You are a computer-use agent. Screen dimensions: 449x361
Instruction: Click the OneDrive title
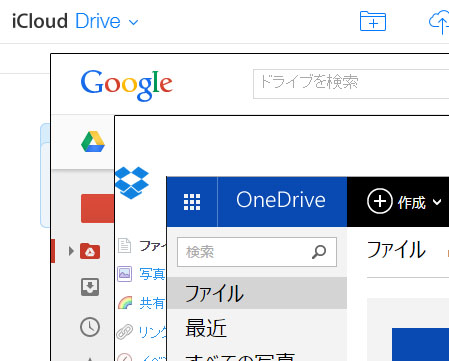(281, 200)
